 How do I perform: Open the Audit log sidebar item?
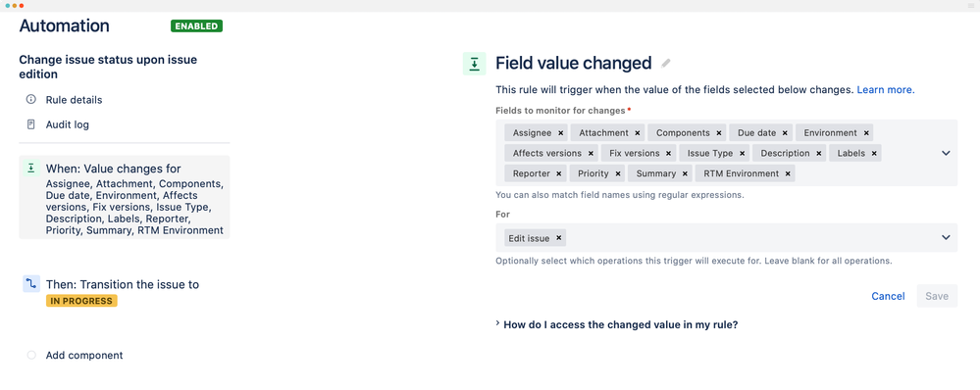(x=68, y=124)
